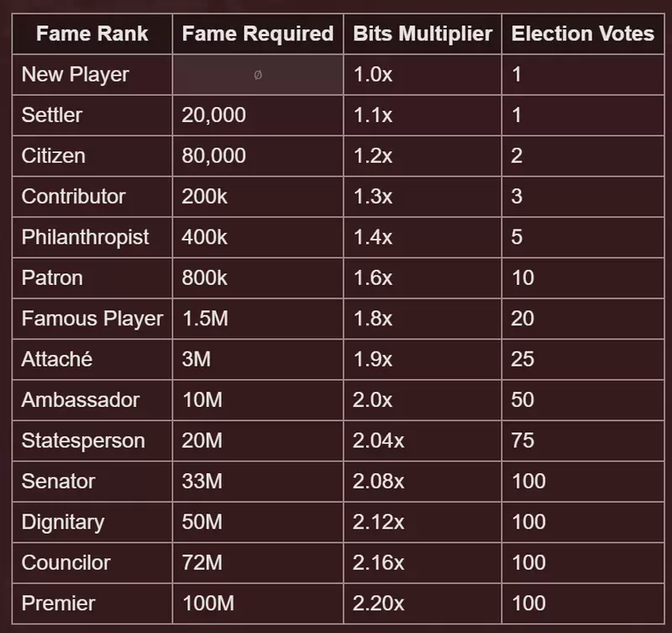
Task: Click the Patron 1.6x multiplier cell
Action: coord(423,278)
